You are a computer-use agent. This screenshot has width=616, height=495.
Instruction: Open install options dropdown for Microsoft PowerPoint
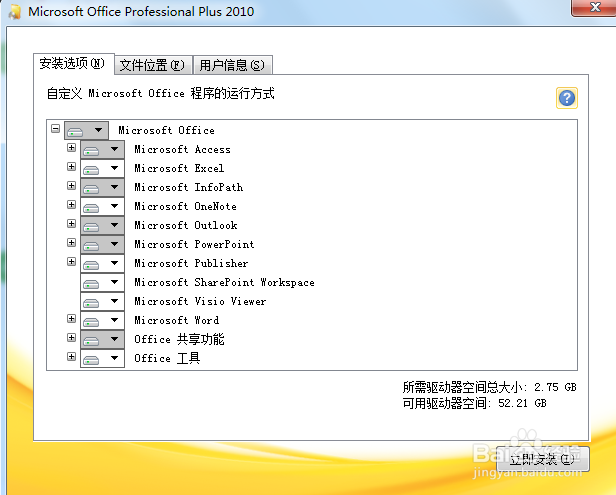[x=103, y=244]
